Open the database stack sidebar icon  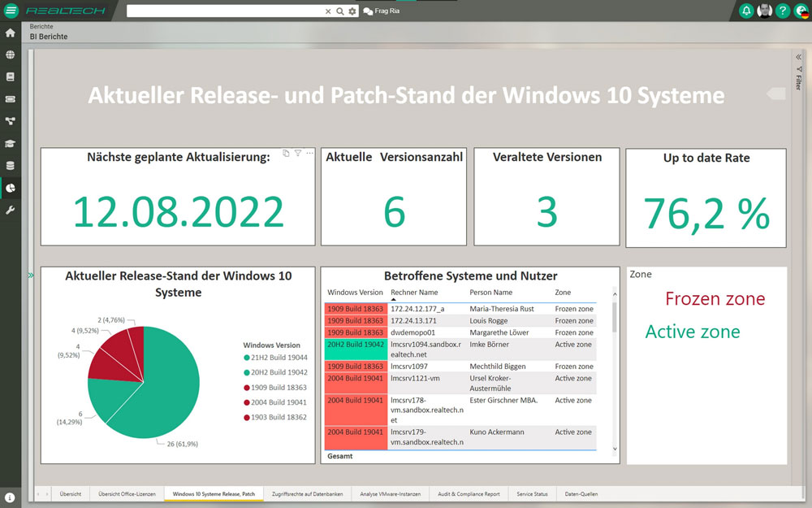[x=11, y=166]
